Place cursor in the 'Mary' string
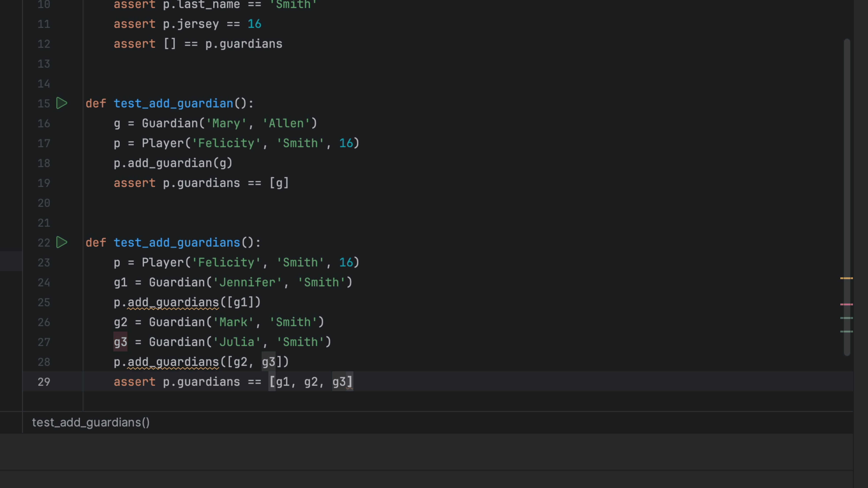 pyautogui.click(x=224, y=123)
